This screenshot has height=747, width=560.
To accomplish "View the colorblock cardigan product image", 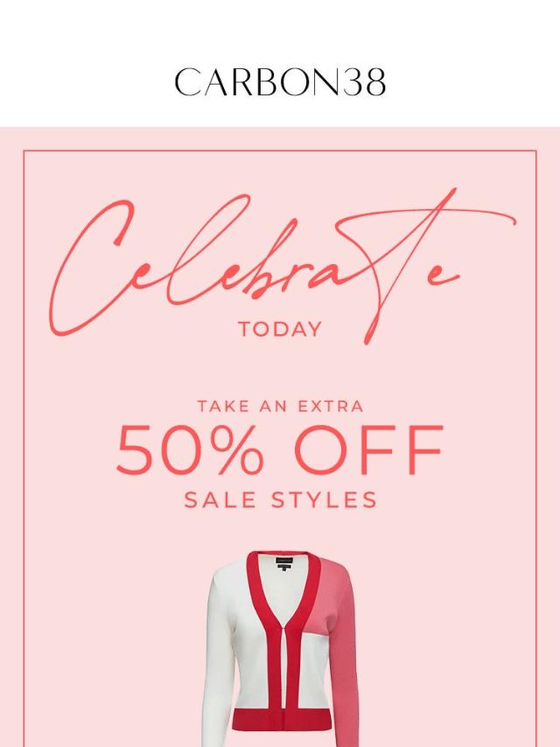I will (282, 648).
